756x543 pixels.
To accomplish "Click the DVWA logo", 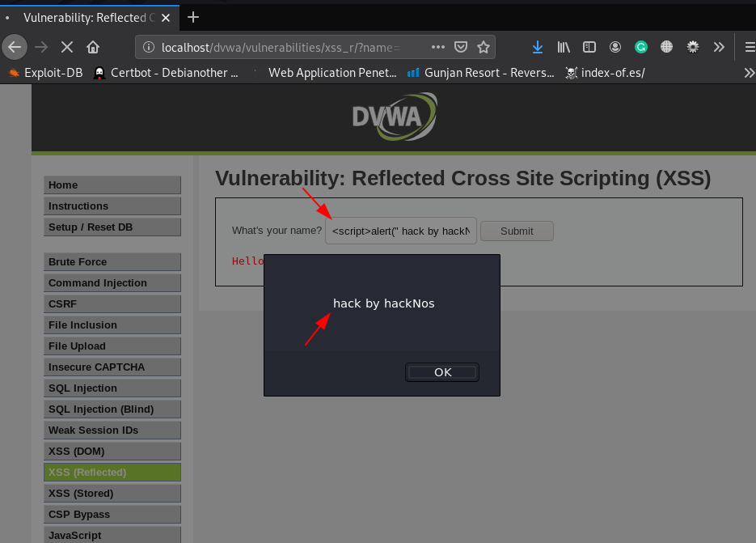I will tap(395, 117).
